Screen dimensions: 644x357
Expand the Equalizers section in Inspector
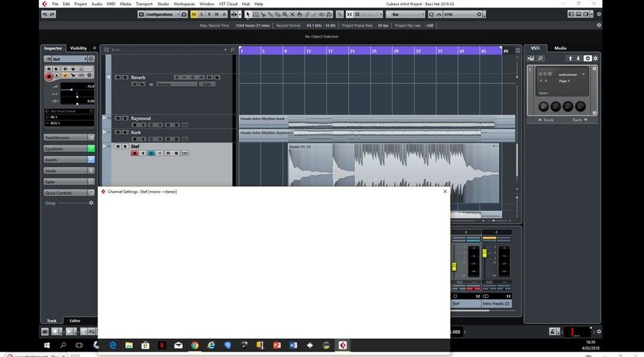[65, 149]
